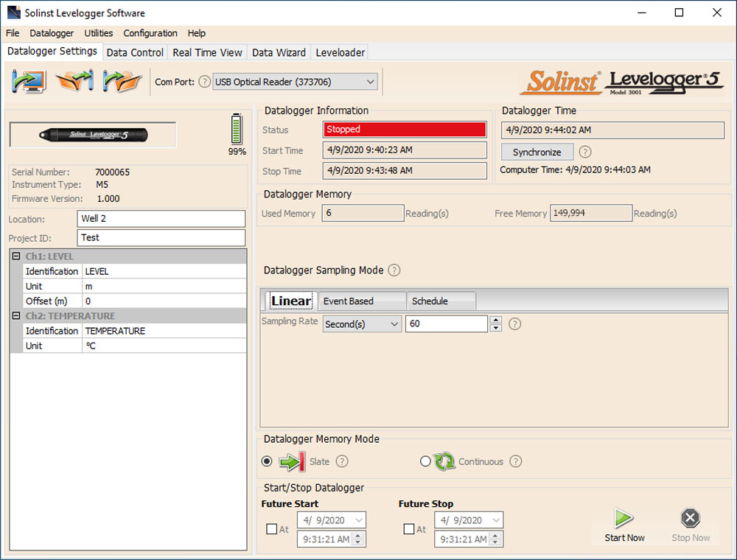Save current settings to a file
This screenshot has height=560, width=737.
[x=121, y=81]
